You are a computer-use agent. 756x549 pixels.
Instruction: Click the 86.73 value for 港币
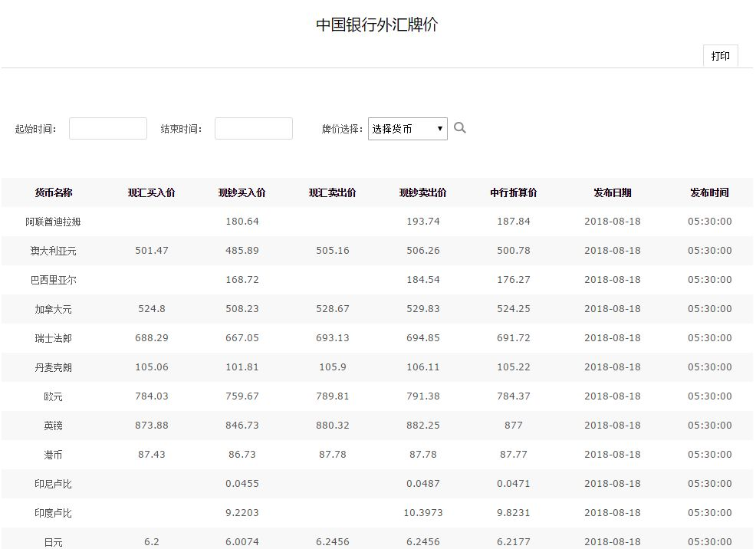(242, 454)
